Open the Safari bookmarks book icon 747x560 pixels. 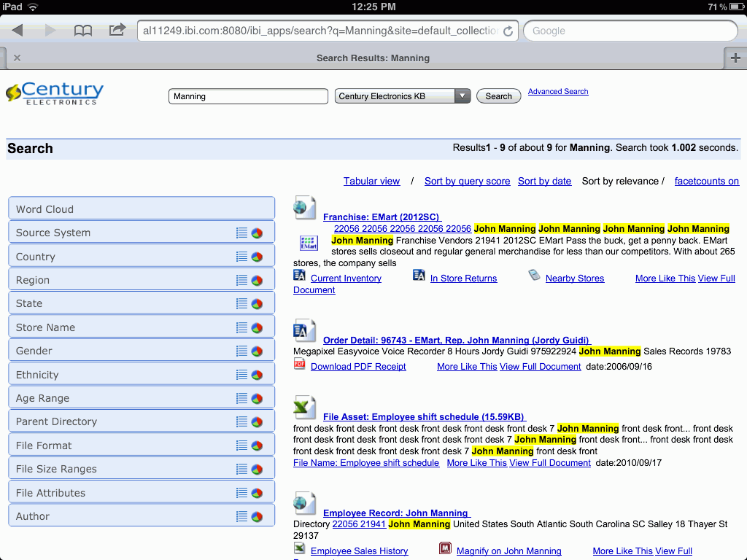click(x=83, y=31)
